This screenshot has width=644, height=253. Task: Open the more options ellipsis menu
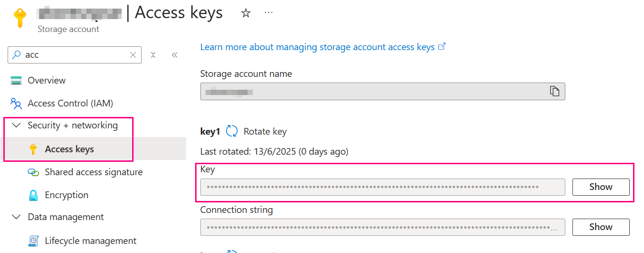click(269, 12)
